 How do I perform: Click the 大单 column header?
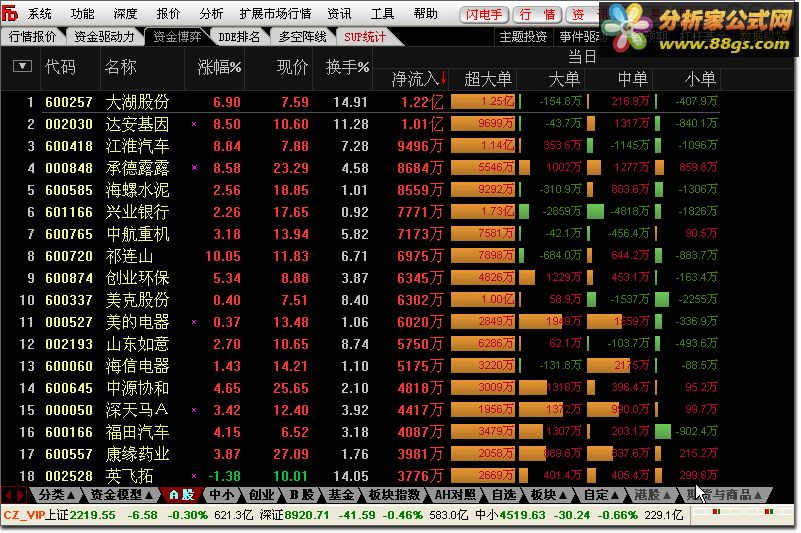point(564,79)
